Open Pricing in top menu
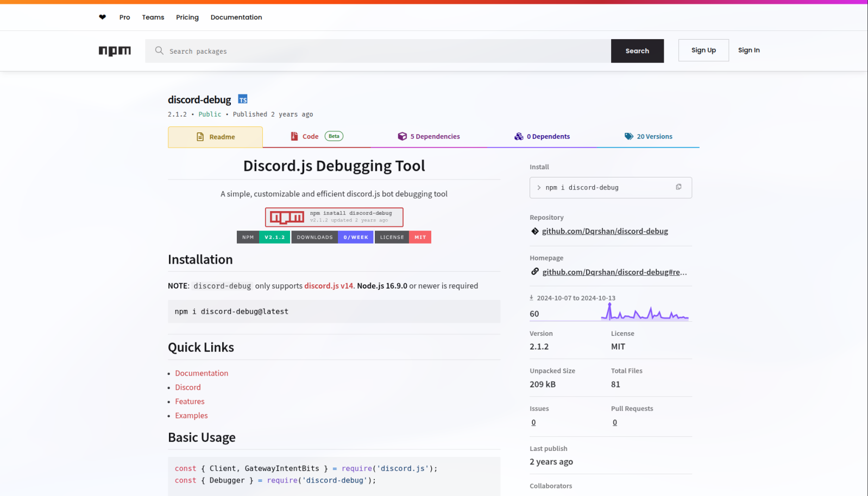The image size is (868, 496). (187, 17)
